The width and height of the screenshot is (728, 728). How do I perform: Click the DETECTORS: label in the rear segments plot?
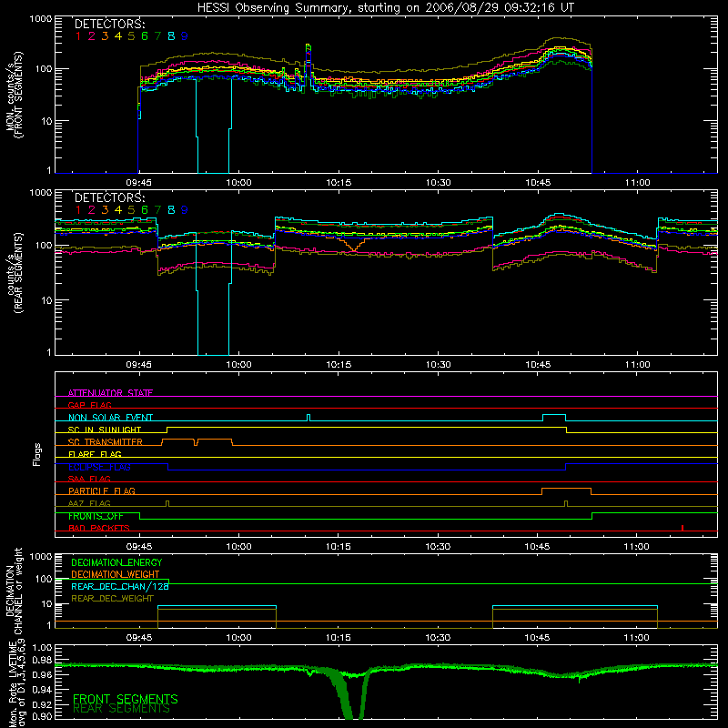click(109, 197)
